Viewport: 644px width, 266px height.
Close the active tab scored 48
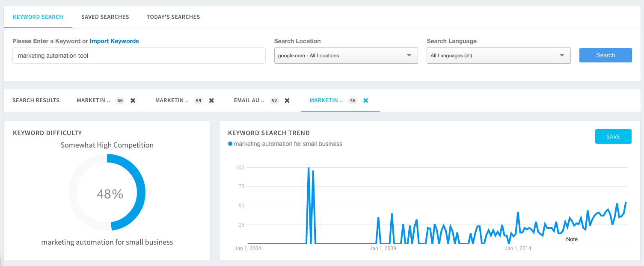[365, 100]
